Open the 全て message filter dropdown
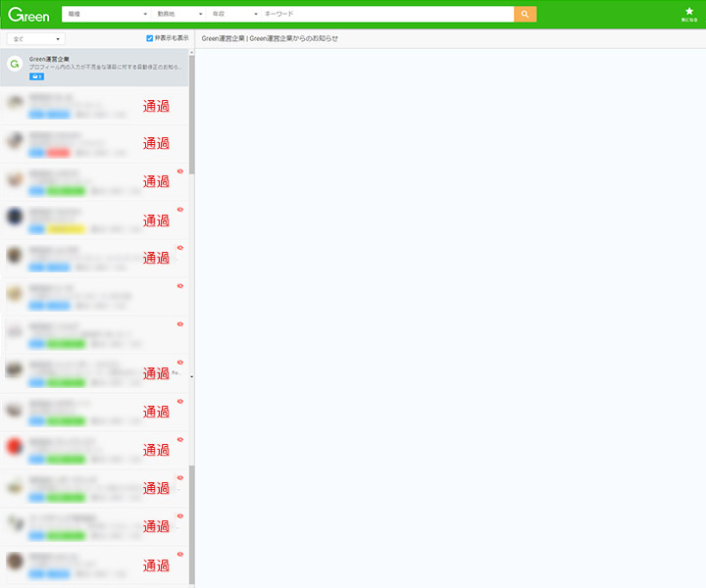The height and width of the screenshot is (588, 706). click(x=35, y=38)
